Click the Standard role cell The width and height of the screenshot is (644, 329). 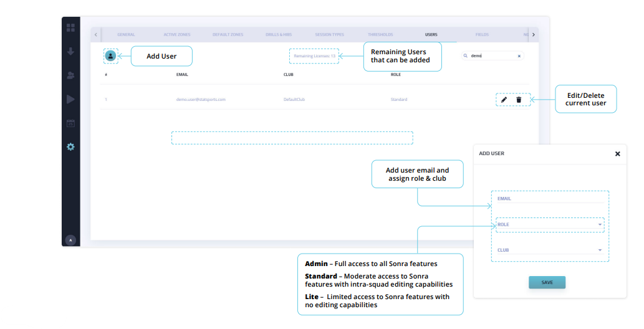pyautogui.click(x=399, y=100)
